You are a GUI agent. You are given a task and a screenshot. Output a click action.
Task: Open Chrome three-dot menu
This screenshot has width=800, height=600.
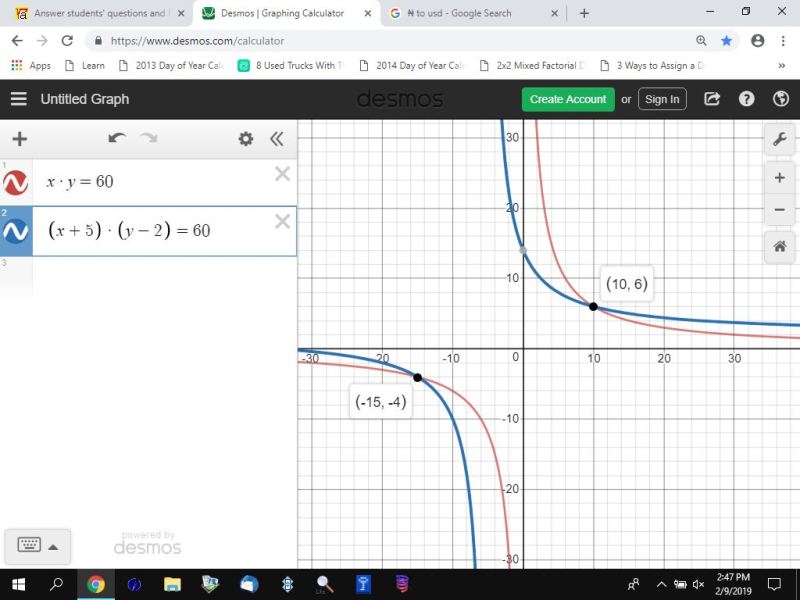783,41
